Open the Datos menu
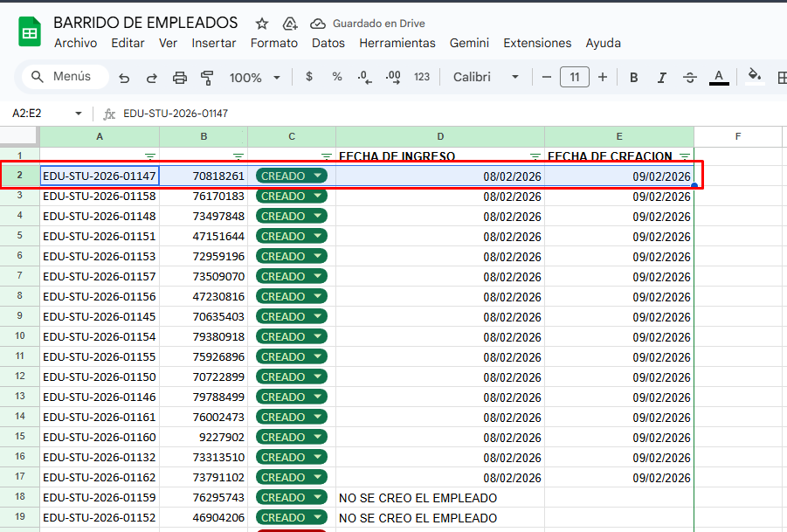The height and width of the screenshot is (532, 787). coord(328,43)
